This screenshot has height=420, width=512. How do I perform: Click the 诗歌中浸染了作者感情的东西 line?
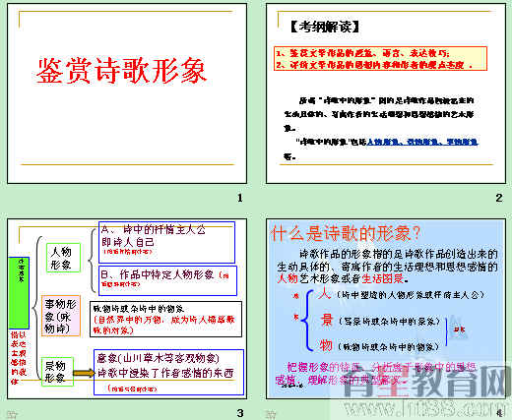[165, 373]
